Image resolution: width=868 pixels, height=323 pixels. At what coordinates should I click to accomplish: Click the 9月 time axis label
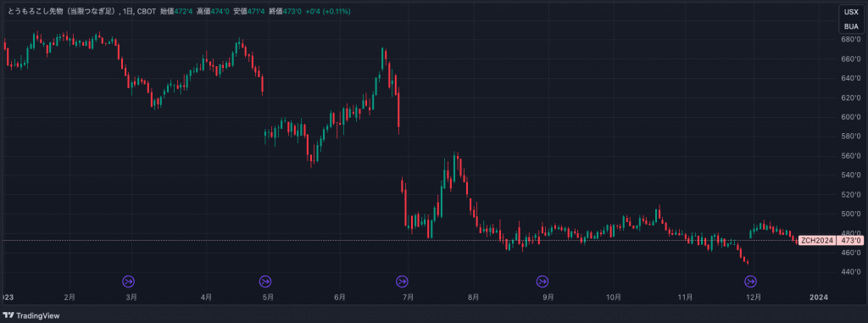coord(548,298)
